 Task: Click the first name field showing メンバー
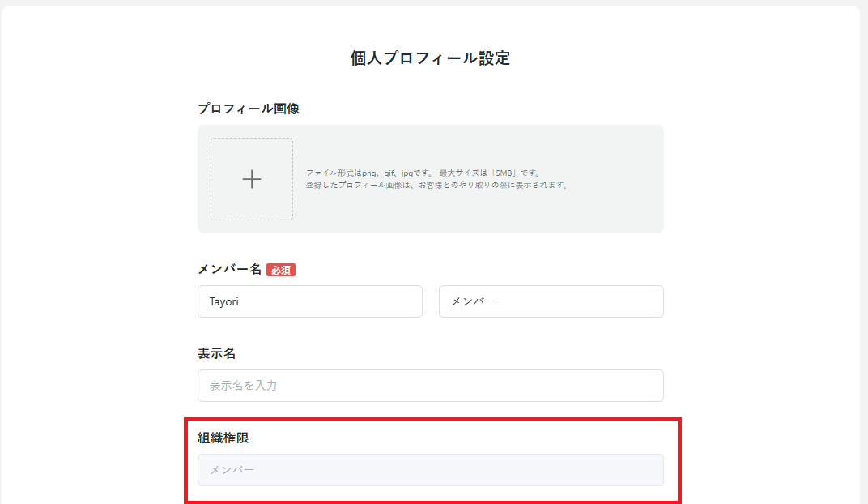coord(551,301)
